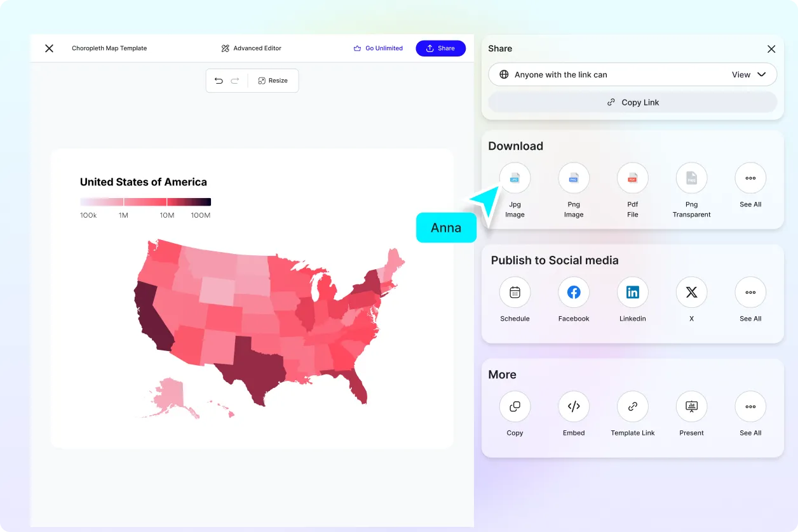Download the map as Png Image
This screenshot has height=532, width=798.
click(574, 178)
